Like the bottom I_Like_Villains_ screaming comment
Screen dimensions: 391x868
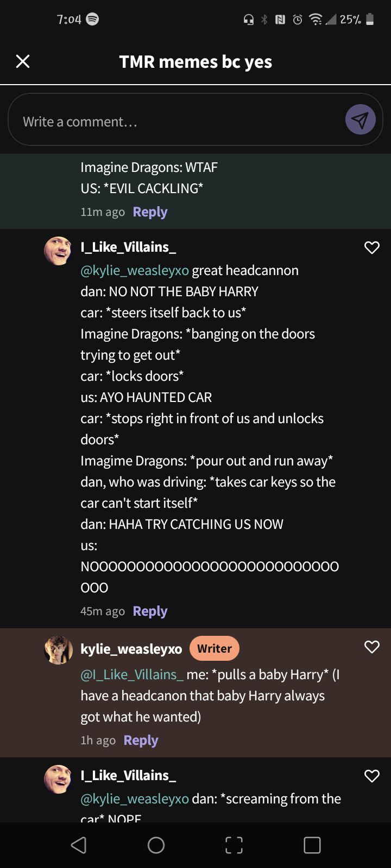(x=372, y=776)
